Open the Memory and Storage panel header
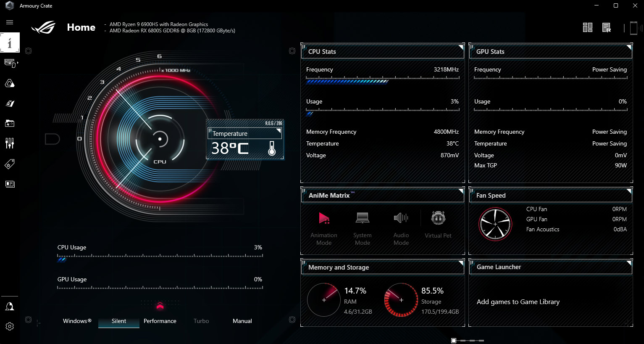The image size is (644, 344). click(x=383, y=267)
